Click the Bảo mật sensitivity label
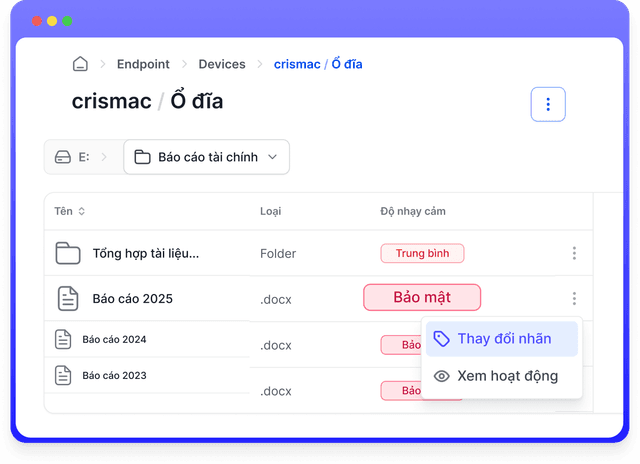This screenshot has width=640, height=464. [421, 298]
